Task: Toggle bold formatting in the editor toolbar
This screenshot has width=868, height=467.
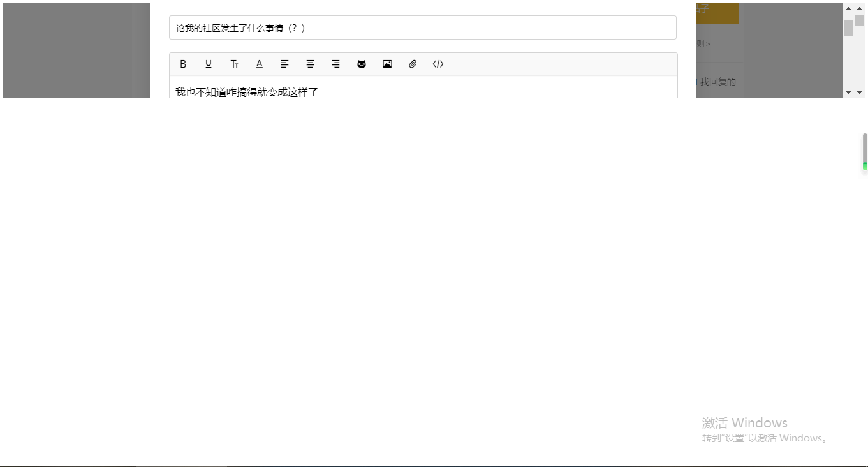Action: 183,64
